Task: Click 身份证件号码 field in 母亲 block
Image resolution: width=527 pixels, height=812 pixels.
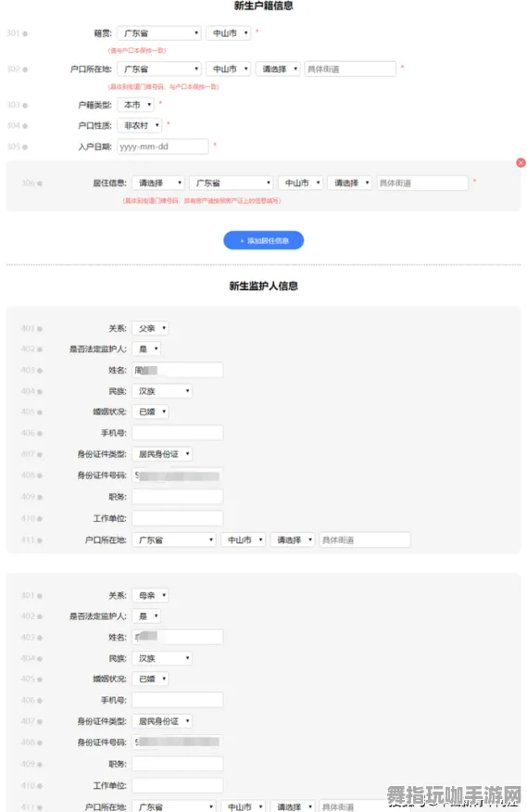Action: click(x=178, y=742)
